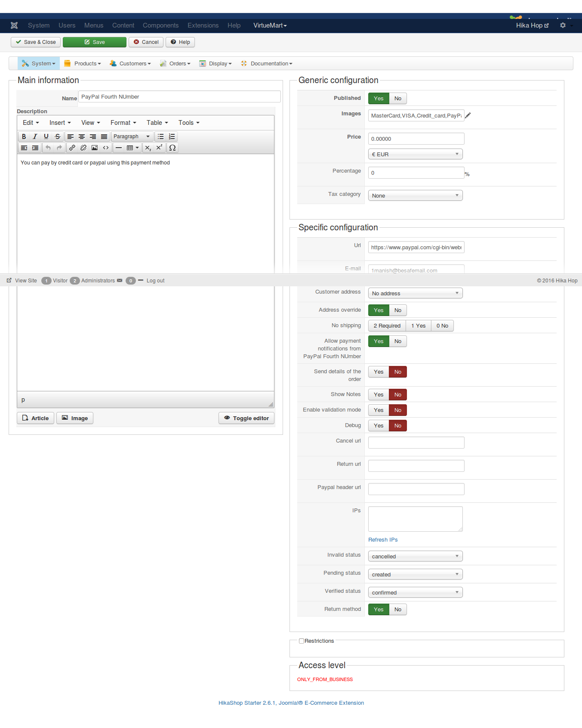
Task: Open the Pending status dropdown
Action: click(x=416, y=574)
